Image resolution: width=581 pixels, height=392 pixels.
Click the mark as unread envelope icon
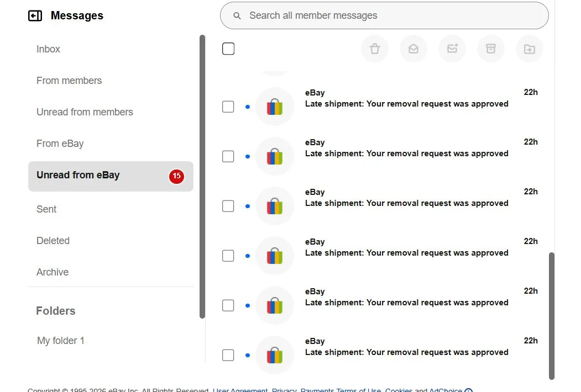(452, 49)
